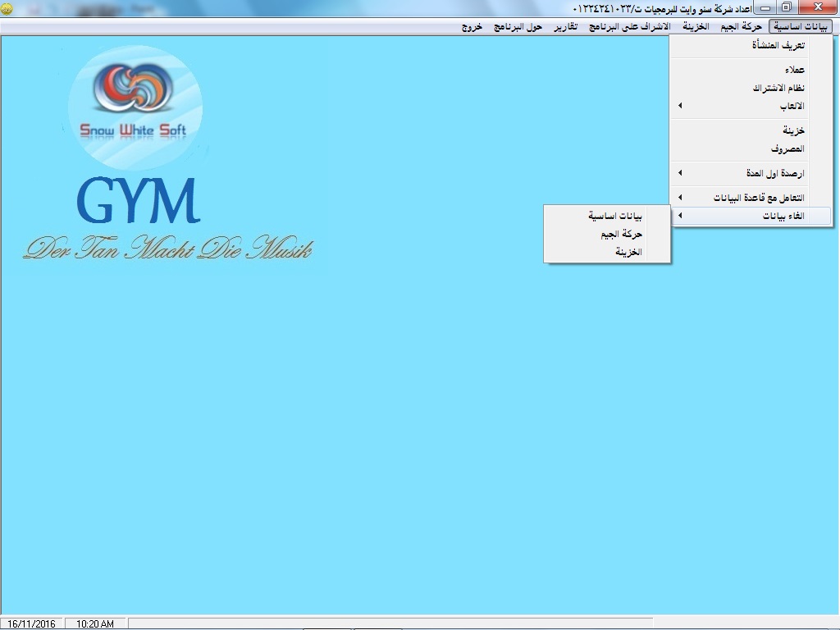Screen dimensions: 840x630
Task: Select خزينة in the basic data dropdown
Action: click(792, 130)
